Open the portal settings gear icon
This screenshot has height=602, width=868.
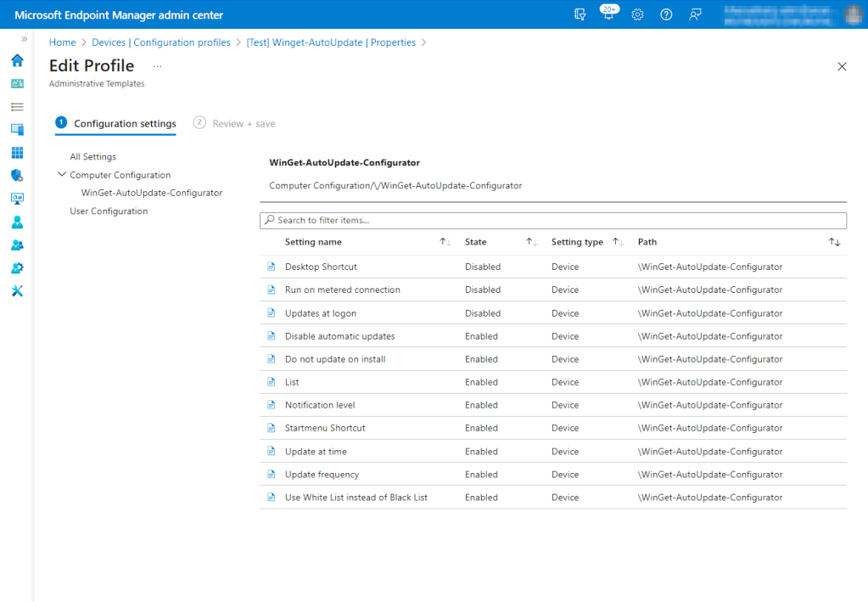637,14
